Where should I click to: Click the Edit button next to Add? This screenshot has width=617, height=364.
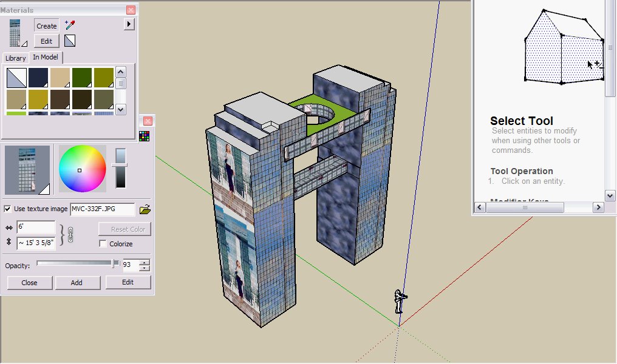click(128, 282)
